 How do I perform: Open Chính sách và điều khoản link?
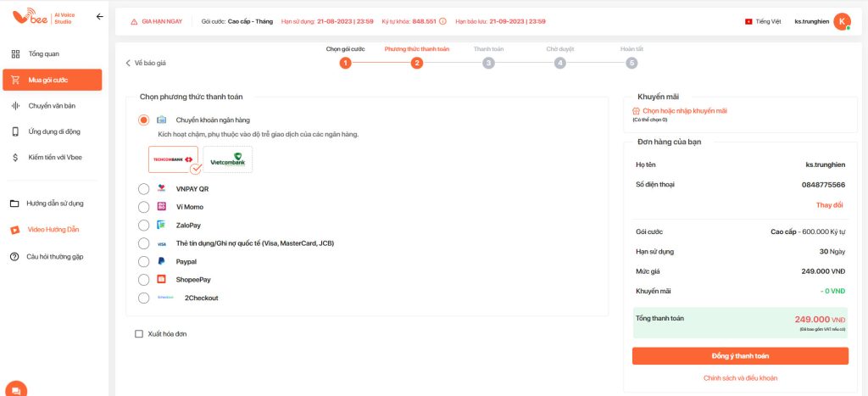pyautogui.click(x=740, y=377)
